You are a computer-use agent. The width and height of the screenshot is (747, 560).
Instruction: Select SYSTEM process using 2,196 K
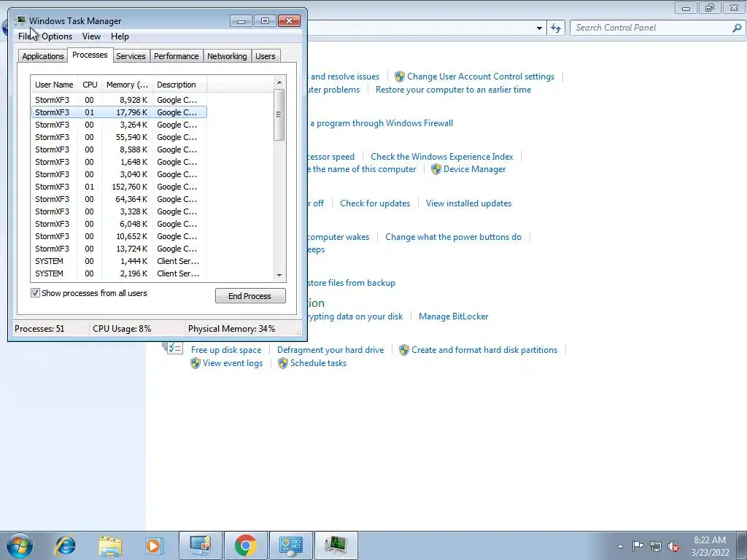pyautogui.click(x=119, y=273)
